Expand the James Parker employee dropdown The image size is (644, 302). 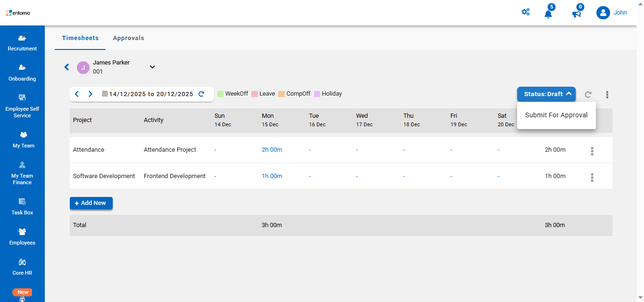[152, 67]
